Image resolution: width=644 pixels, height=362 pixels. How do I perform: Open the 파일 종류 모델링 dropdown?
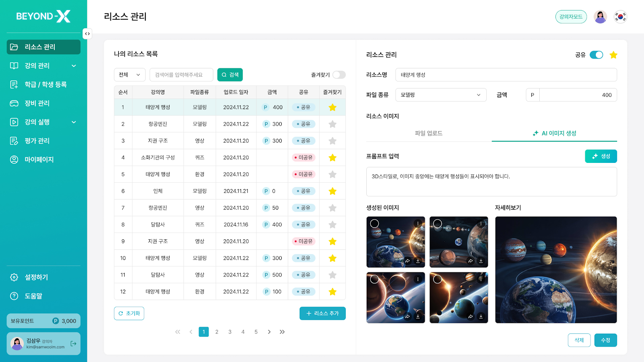click(x=441, y=95)
